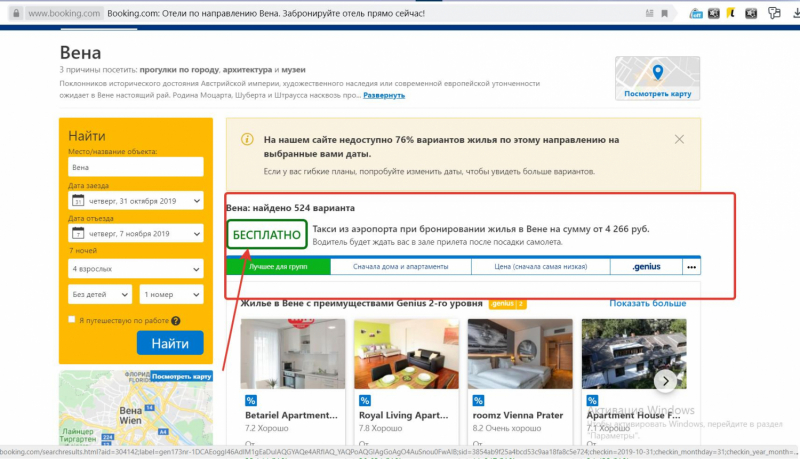Sort by 'Цена (сначала самая низкая)'
The image size is (800, 459).
[540, 267]
